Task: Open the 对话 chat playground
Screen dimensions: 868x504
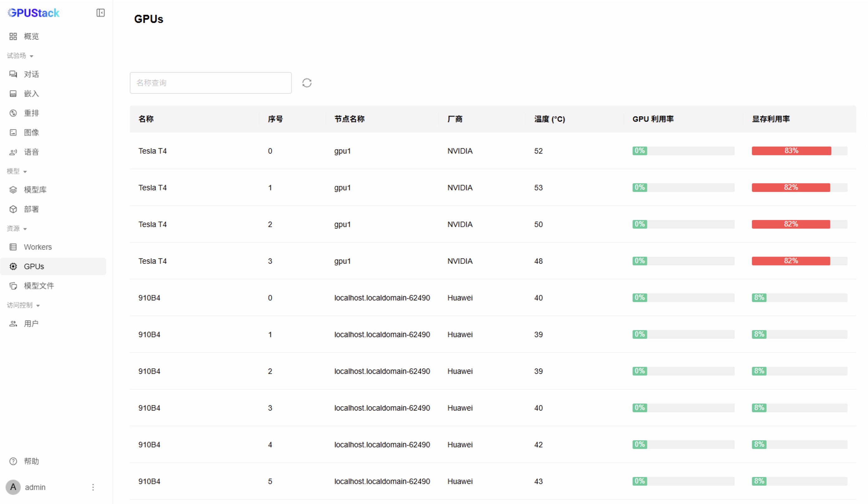Action: pos(31,74)
